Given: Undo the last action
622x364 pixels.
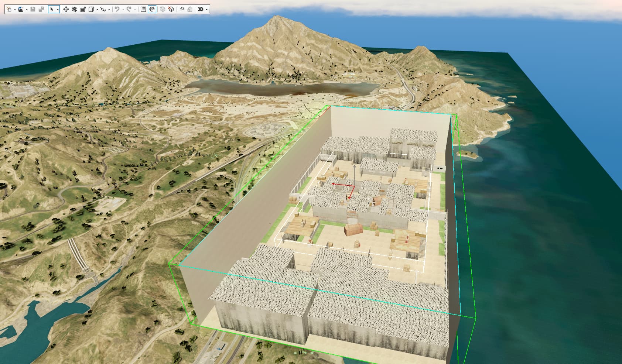Looking at the screenshot, I should (117, 9).
